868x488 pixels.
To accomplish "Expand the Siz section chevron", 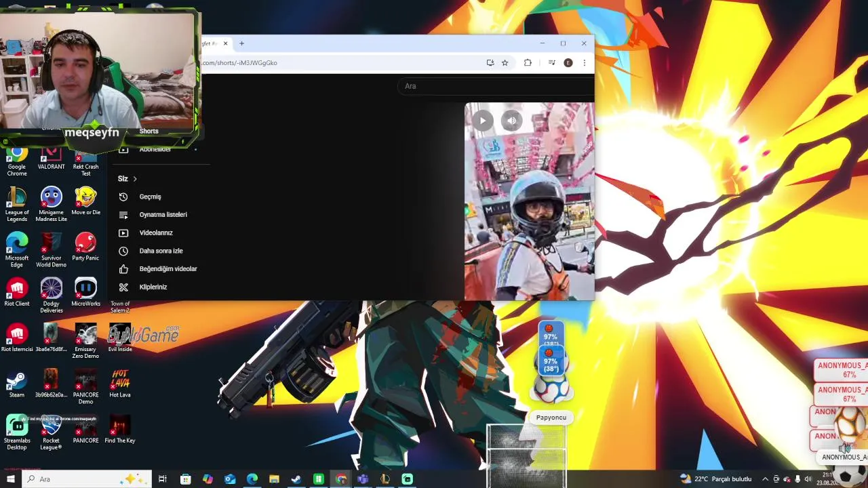I will pos(135,179).
